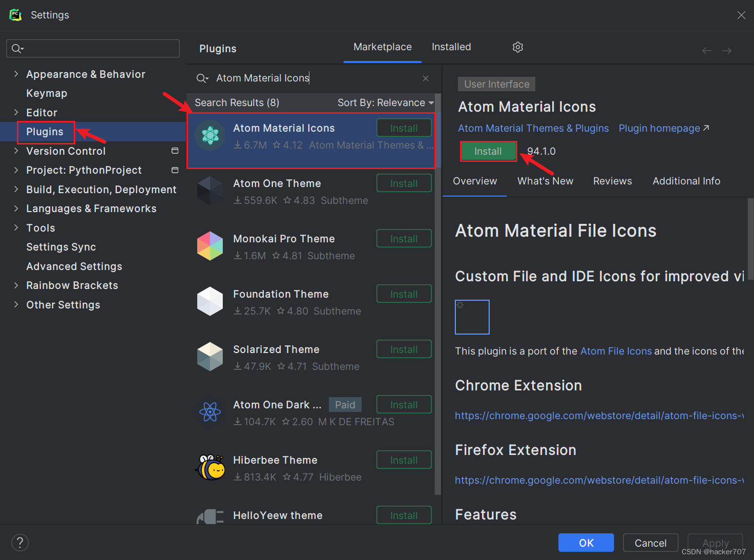Click the Foundation Theme white hexagon icon
The image size is (754, 560).
(210, 301)
